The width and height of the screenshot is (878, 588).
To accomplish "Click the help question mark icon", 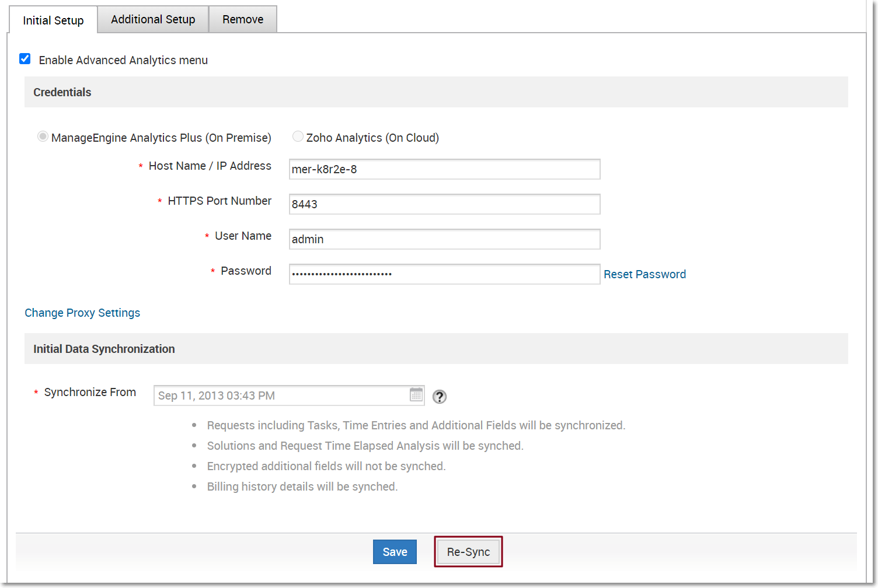I will click(x=439, y=397).
